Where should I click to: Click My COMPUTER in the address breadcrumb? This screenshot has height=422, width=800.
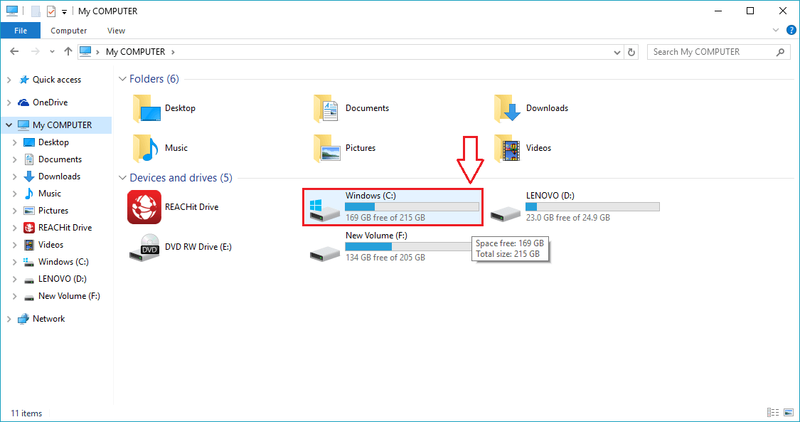pyautogui.click(x=135, y=52)
